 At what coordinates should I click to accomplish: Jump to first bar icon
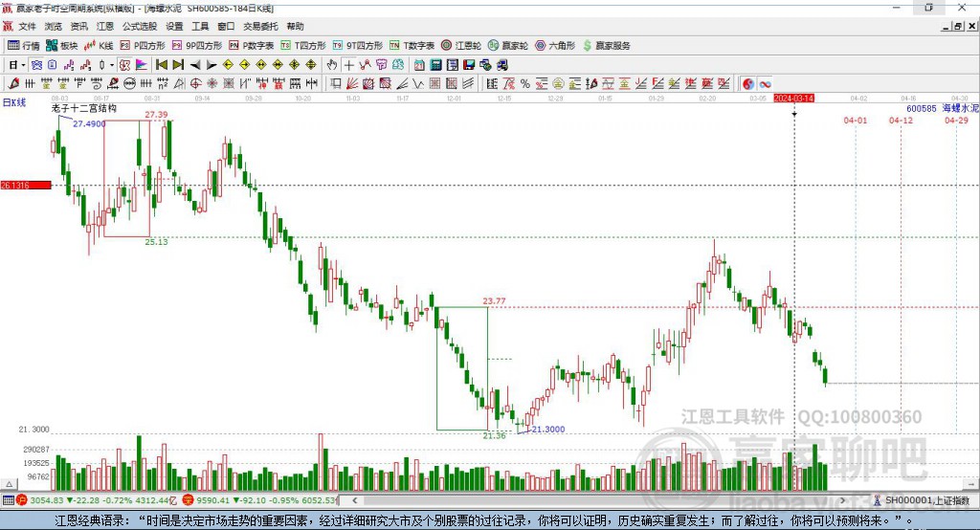tap(162, 64)
